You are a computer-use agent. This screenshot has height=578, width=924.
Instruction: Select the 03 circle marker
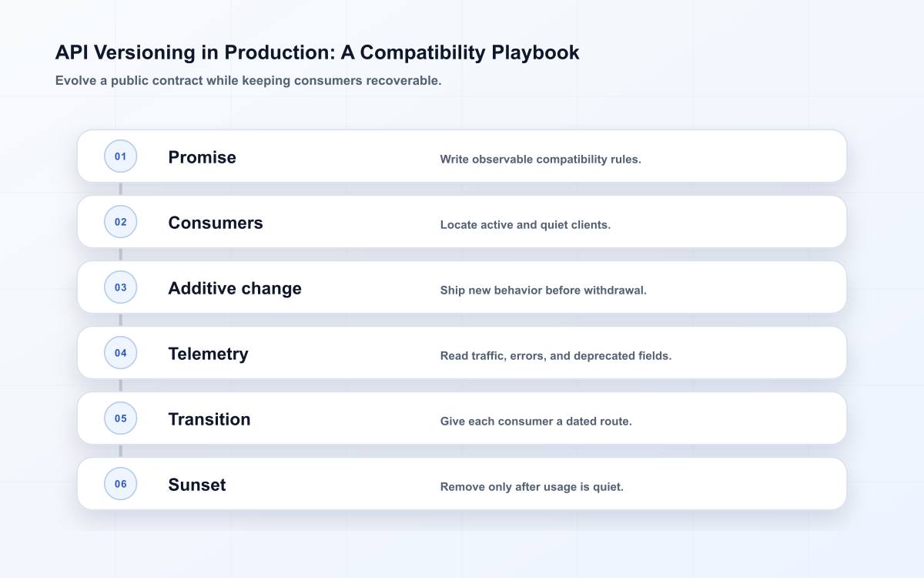(120, 287)
